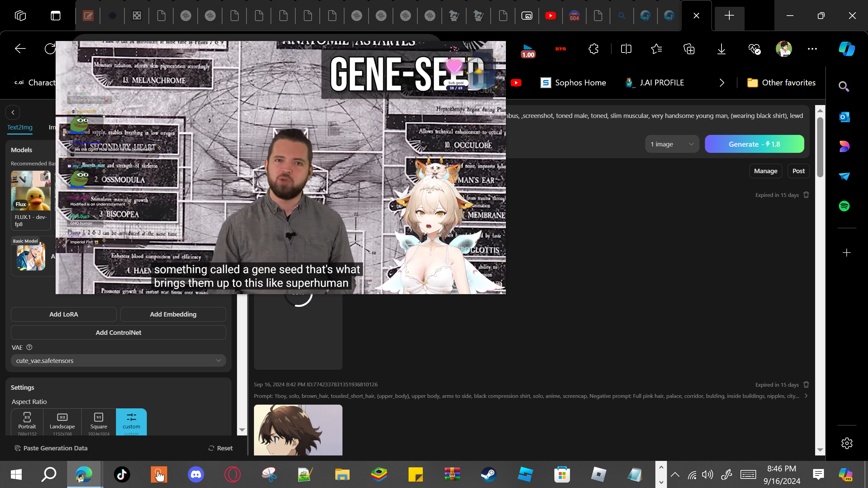Image resolution: width=868 pixels, height=488 pixels.
Task: Open the sidebar search icon
Action: click(844, 87)
